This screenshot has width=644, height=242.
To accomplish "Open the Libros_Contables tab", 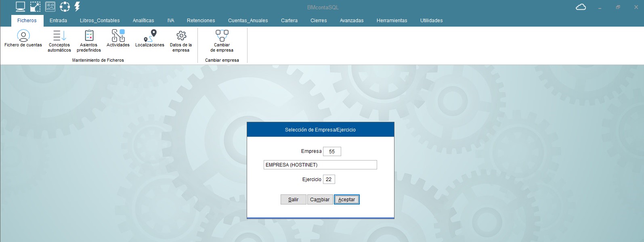I will tap(100, 21).
